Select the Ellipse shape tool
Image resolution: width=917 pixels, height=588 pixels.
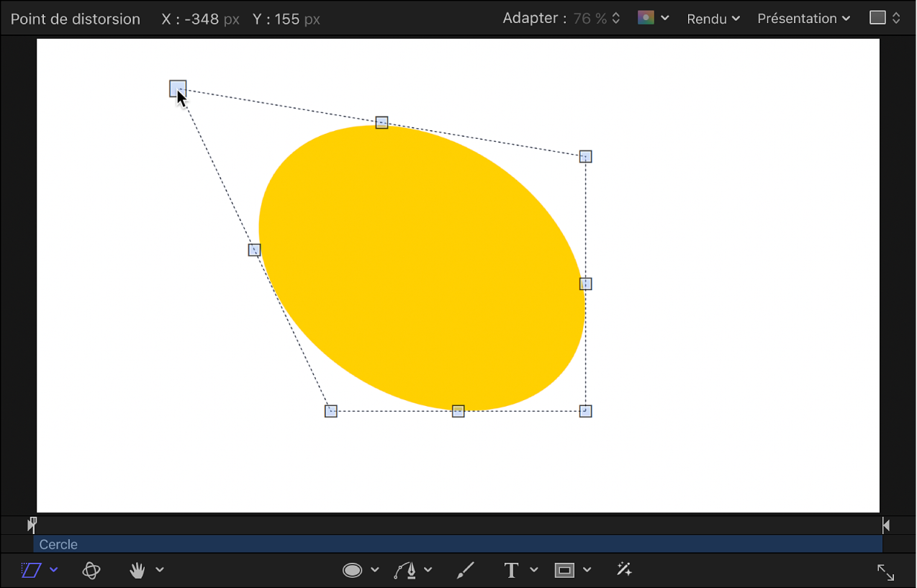[352, 570]
